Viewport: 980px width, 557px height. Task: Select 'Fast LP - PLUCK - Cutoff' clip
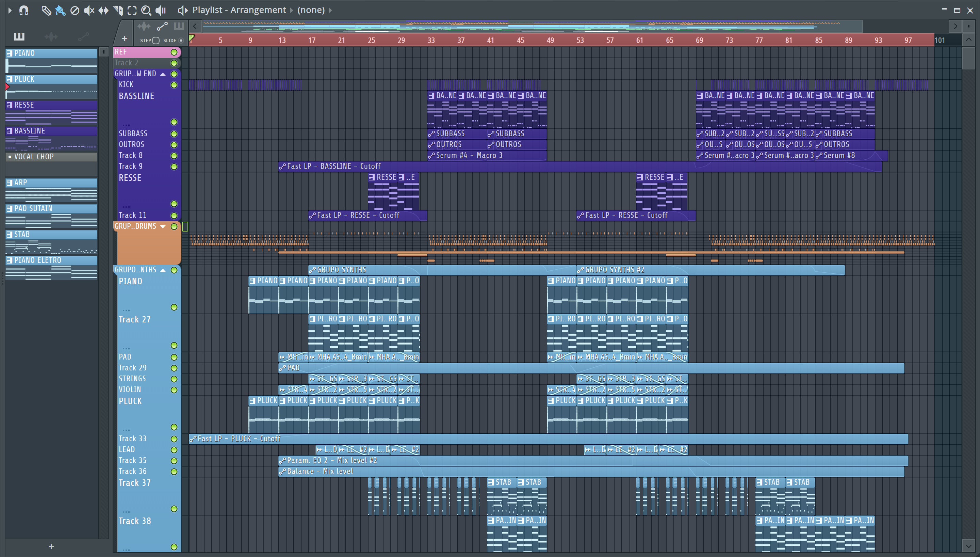(548, 439)
